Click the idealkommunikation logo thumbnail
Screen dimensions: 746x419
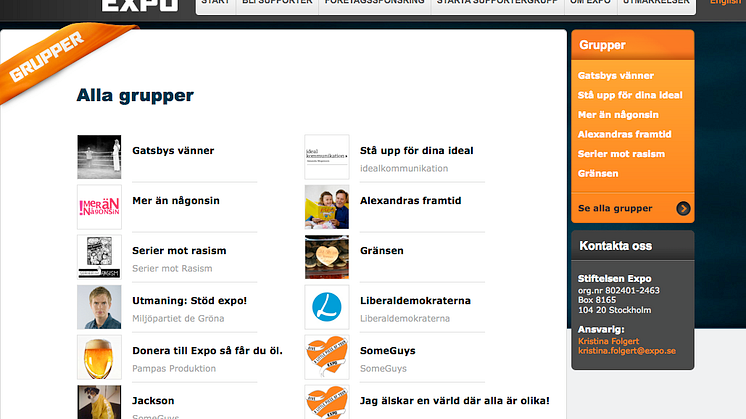pyautogui.click(x=327, y=157)
